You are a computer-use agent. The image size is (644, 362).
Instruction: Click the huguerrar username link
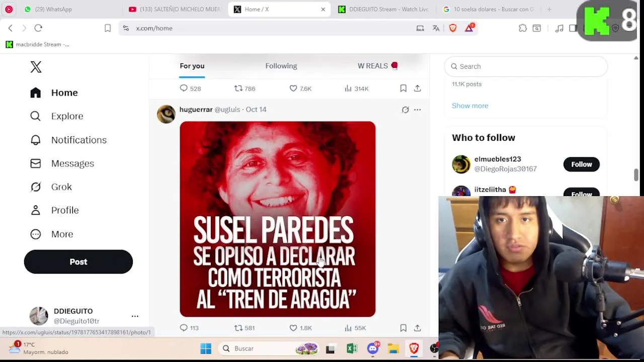(x=196, y=110)
